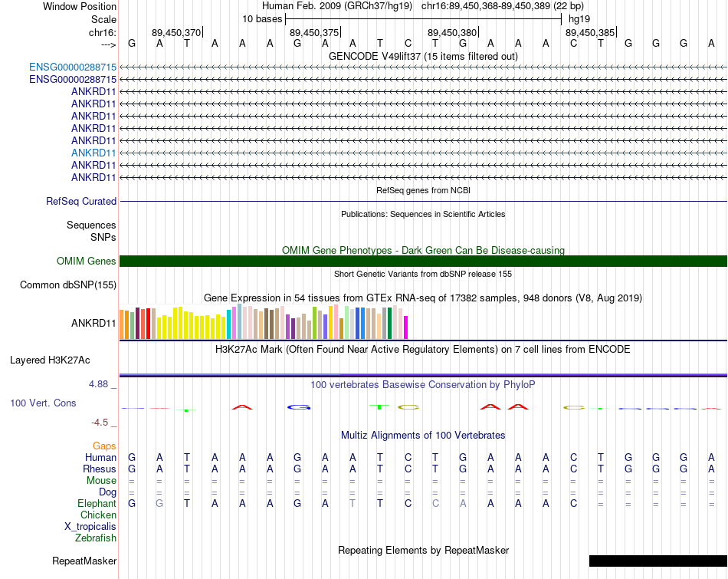The height and width of the screenshot is (579, 728).
Task: Click the 'Chicken' alignment row label
Action: (98, 515)
